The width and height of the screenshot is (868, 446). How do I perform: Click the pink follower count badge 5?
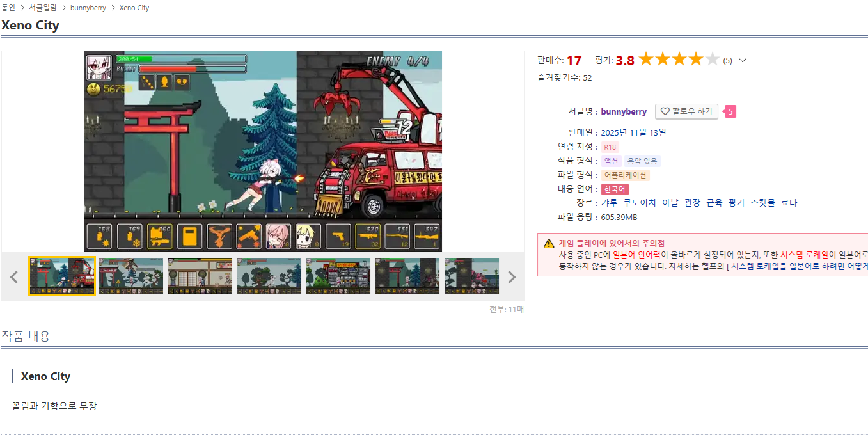(x=730, y=111)
